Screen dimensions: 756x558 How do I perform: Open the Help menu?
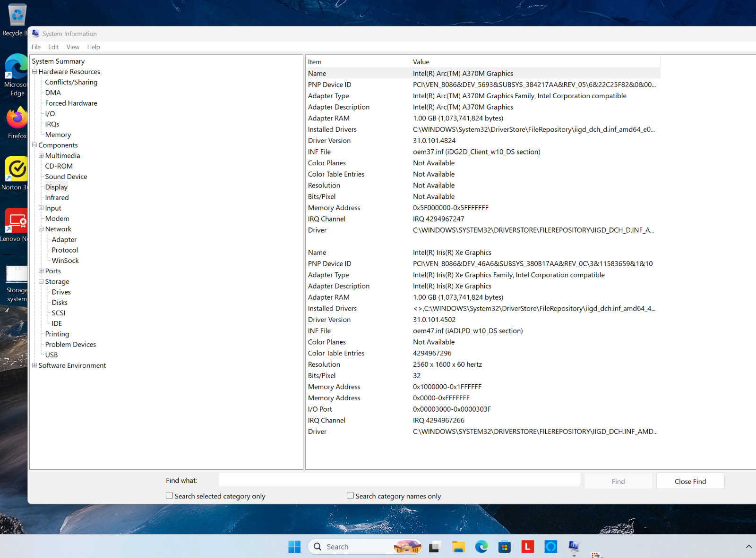tap(94, 47)
